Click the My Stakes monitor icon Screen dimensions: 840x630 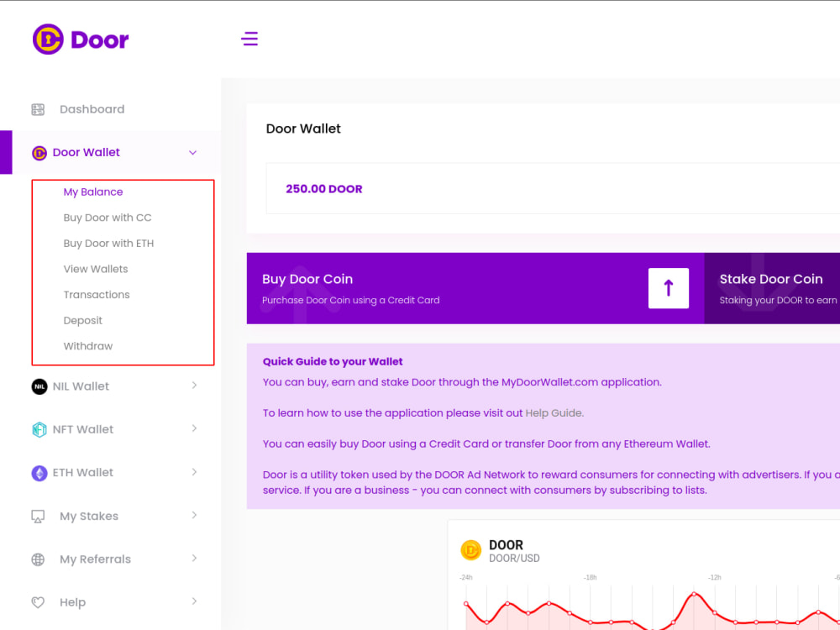(38, 517)
